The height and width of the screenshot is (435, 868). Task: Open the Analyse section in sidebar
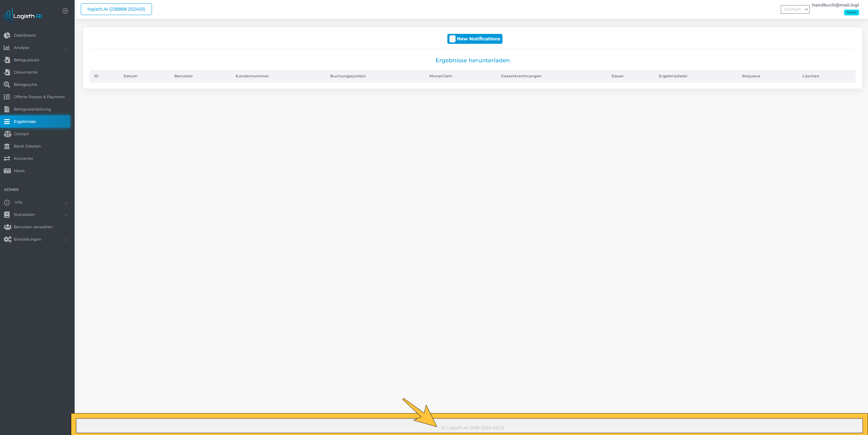click(36, 48)
